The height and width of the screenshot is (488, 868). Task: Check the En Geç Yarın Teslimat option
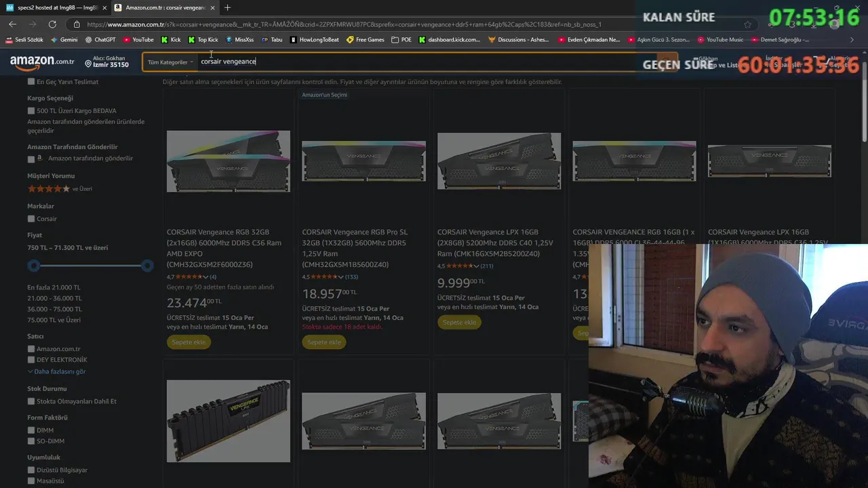point(31,82)
